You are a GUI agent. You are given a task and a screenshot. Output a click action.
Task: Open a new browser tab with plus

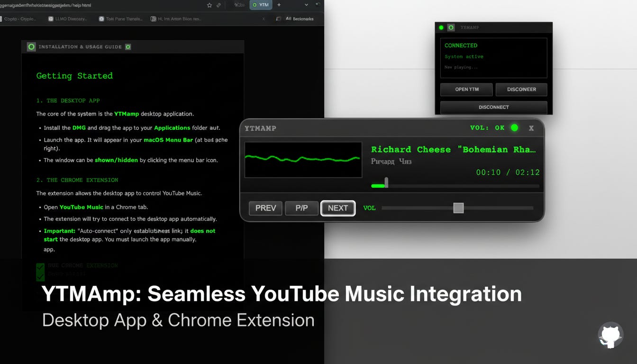[279, 5]
